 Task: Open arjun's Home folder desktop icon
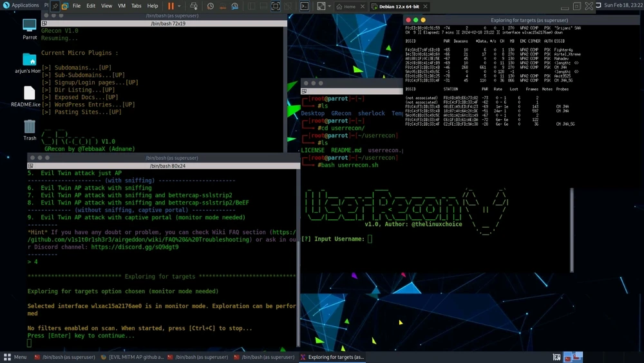pos(28,63)
